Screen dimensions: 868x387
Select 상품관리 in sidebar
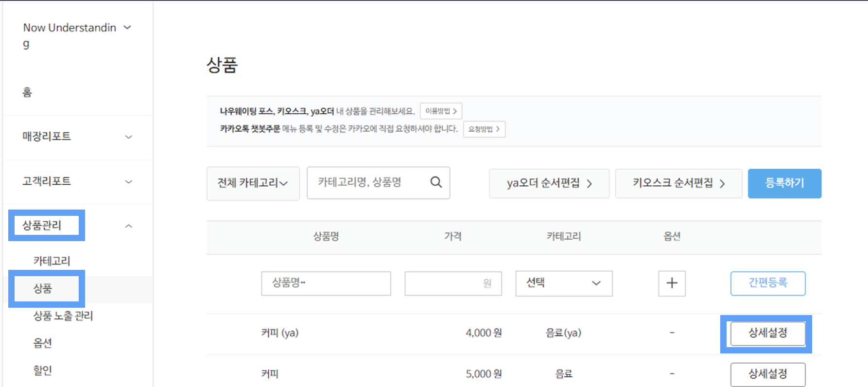tap(42, 225)
